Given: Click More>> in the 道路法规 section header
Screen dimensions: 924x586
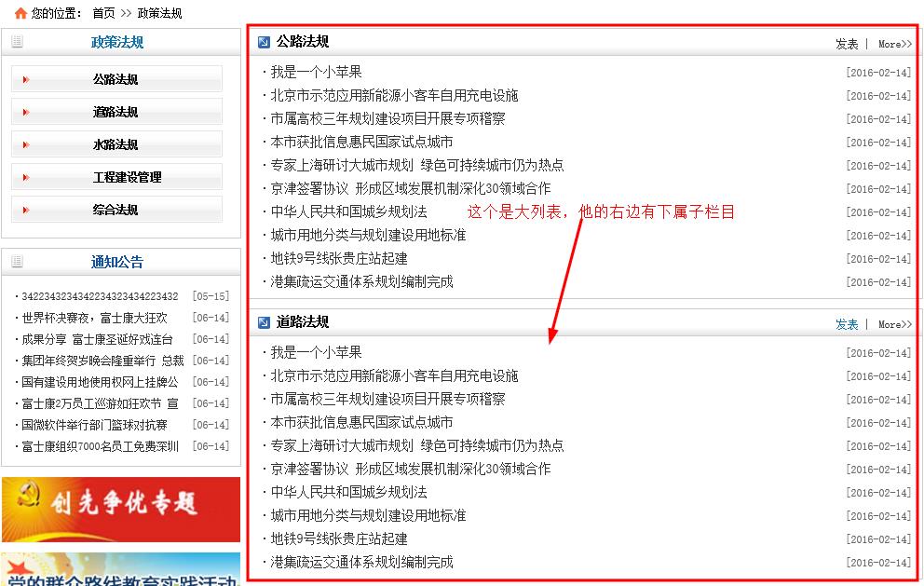Looking at the screenshot, I should (x=894, y=324).
